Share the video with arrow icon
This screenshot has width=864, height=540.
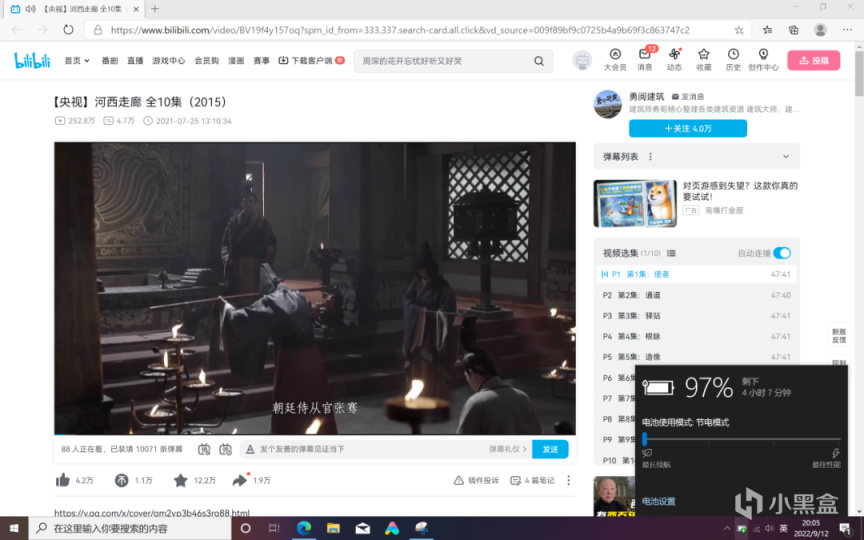click(239, 480)
